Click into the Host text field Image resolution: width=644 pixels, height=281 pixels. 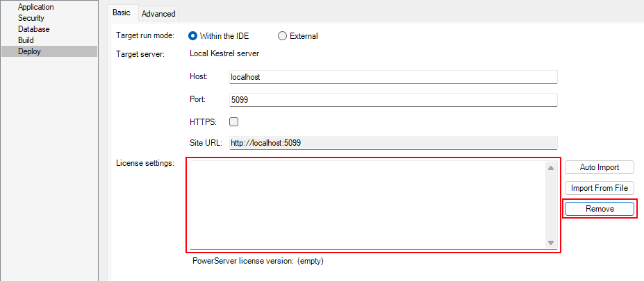pyautogui.click(x=393, y=78)
